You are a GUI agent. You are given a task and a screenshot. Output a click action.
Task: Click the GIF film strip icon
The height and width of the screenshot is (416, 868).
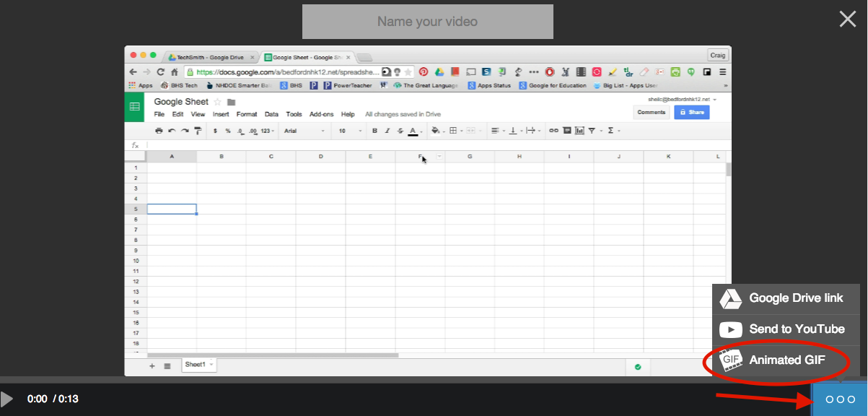tap(732, 360)
